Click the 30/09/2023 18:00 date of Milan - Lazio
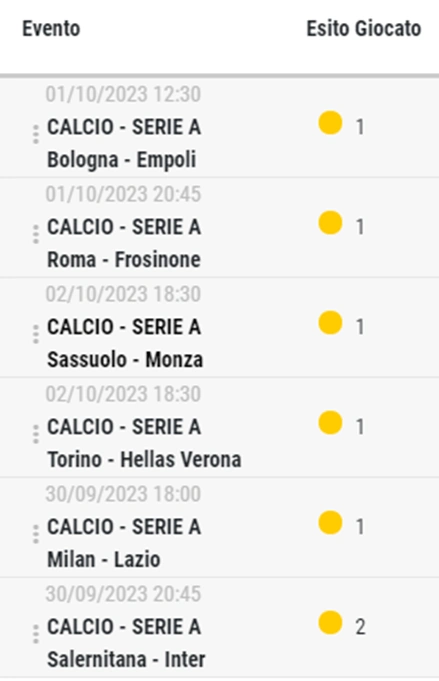This screenshot has height=681, width=439. click(x=123, y=494)
